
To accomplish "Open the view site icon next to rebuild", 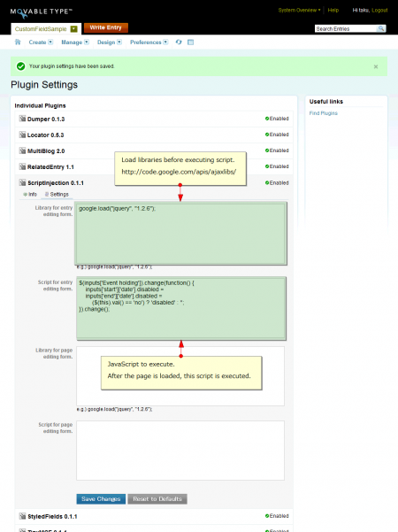I will (x=190, y=42).
